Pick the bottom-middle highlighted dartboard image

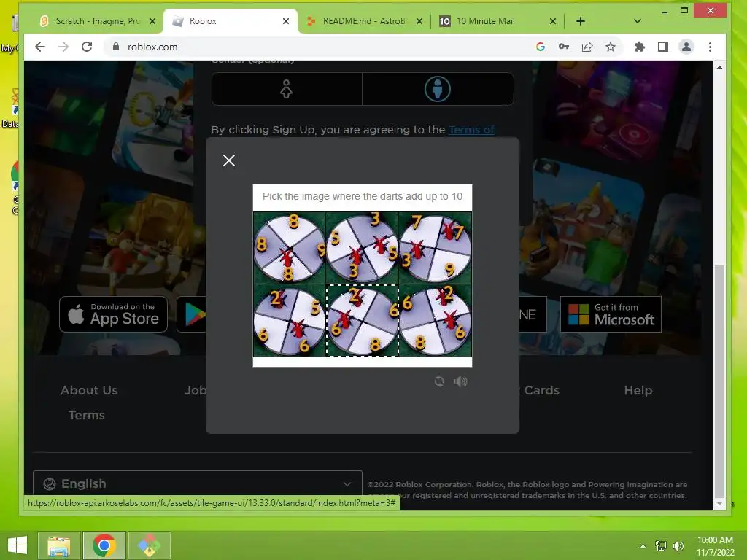pos(362,321)
